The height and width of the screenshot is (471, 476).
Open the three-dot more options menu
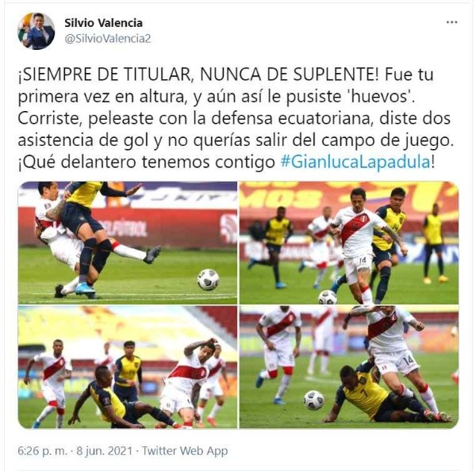click(x=451, y=22)
